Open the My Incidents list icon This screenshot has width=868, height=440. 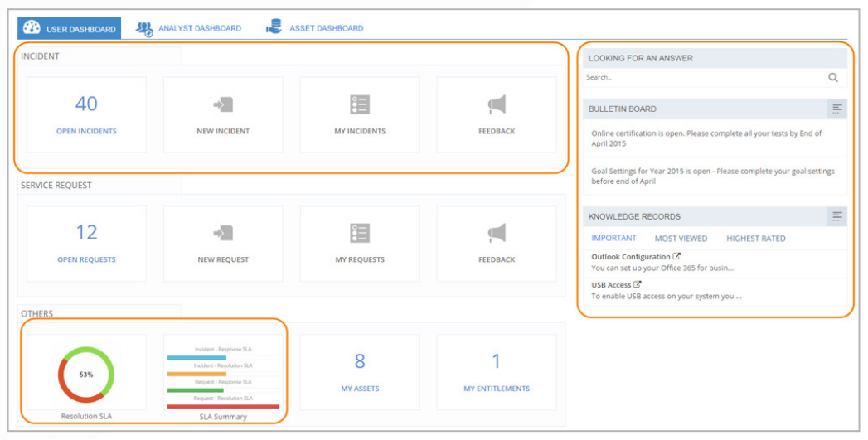(360, 104)
